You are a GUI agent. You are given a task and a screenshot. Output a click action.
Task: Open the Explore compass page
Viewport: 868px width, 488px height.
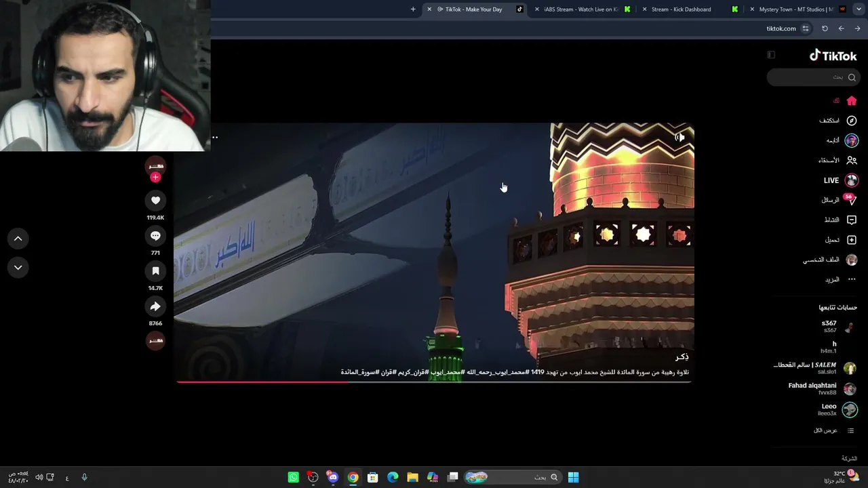838,121
